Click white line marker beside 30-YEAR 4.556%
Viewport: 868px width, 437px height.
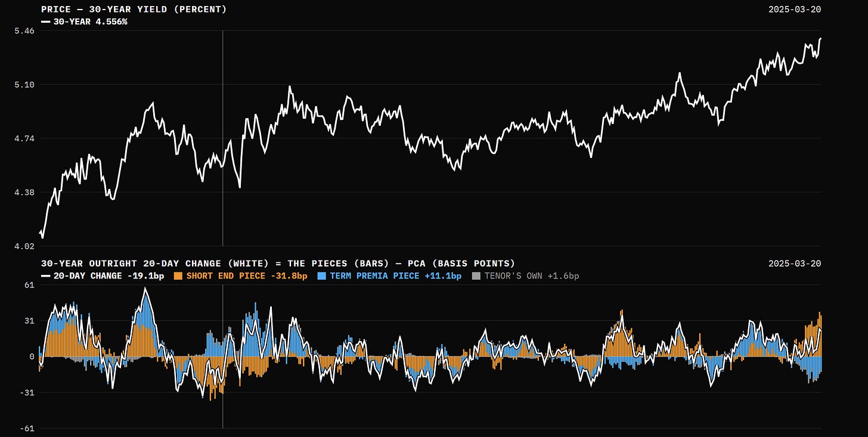pos(46,21)
